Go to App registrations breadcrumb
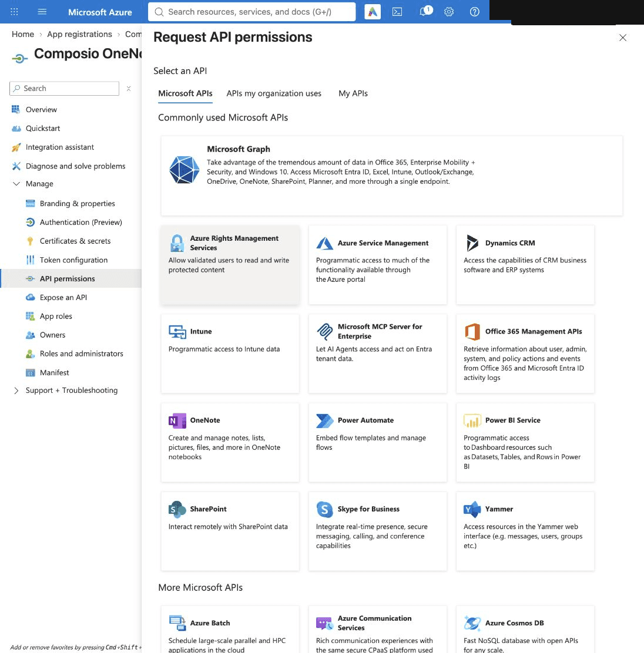The height and width of the screenshot is (653, 644). [79, 34]
